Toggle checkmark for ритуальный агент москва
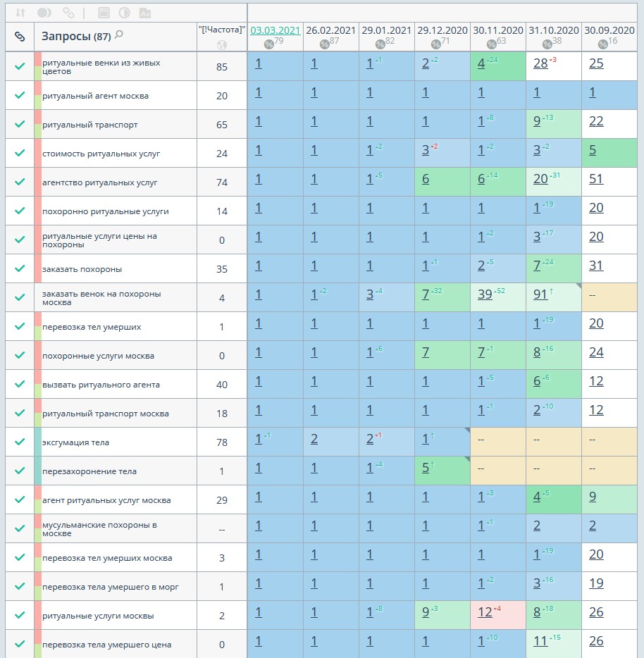 coord(20,95)
